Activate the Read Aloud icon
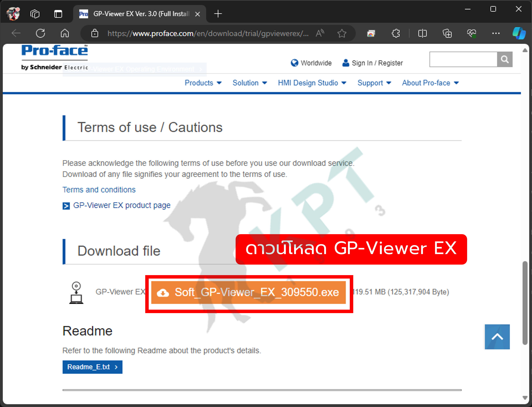532x407 pixels. [x=320, y=33]
